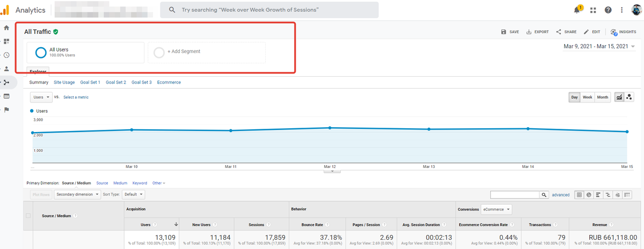Select the Term cloud view icon
This screenshot has height=249, width=644.
[618, 195]
